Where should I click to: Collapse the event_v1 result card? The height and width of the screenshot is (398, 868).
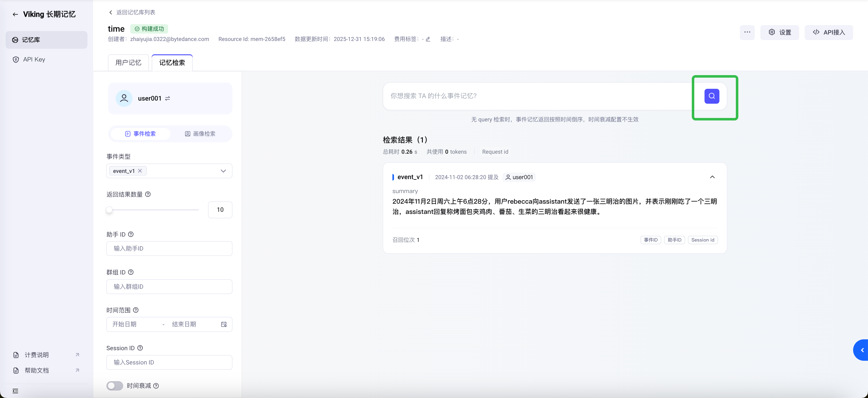pos(712,177)
